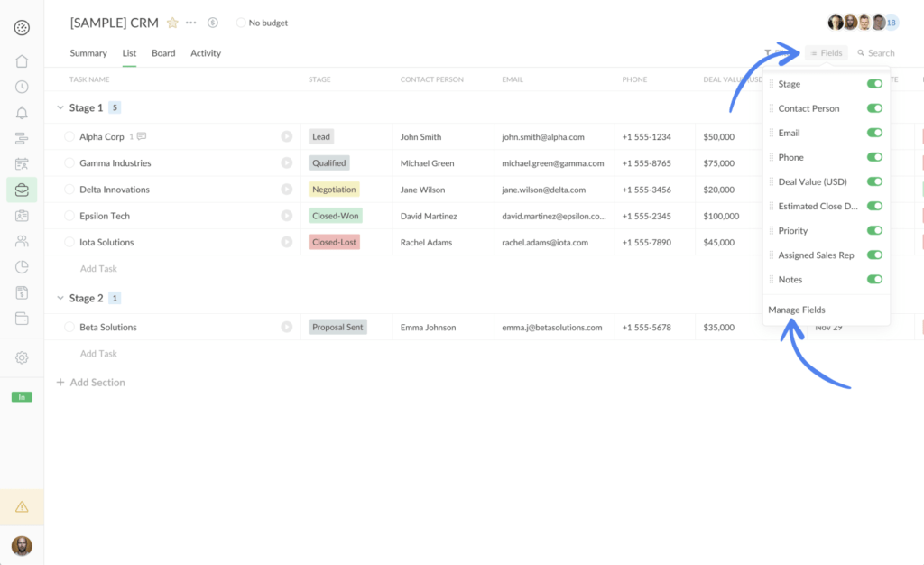Disable the Email field toggle
The height and width of the screenshot is (565, 924).
[x=874, y=132]
